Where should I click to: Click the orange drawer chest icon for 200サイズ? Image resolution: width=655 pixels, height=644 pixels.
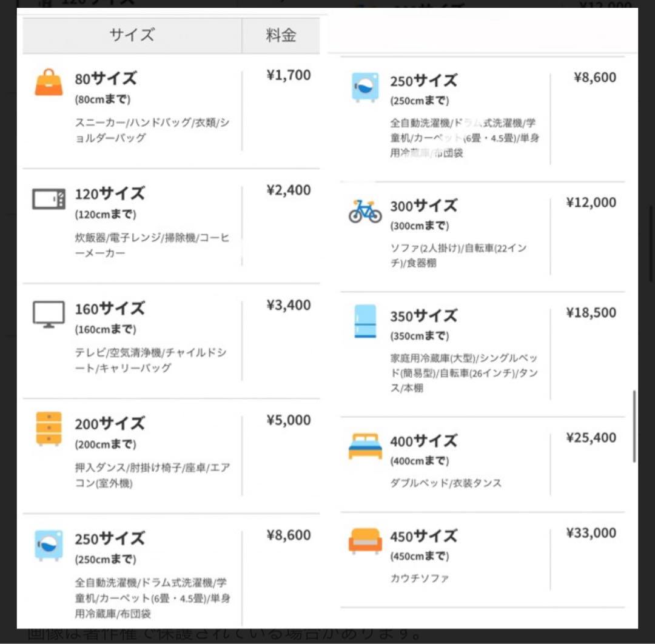click(49, 429)
